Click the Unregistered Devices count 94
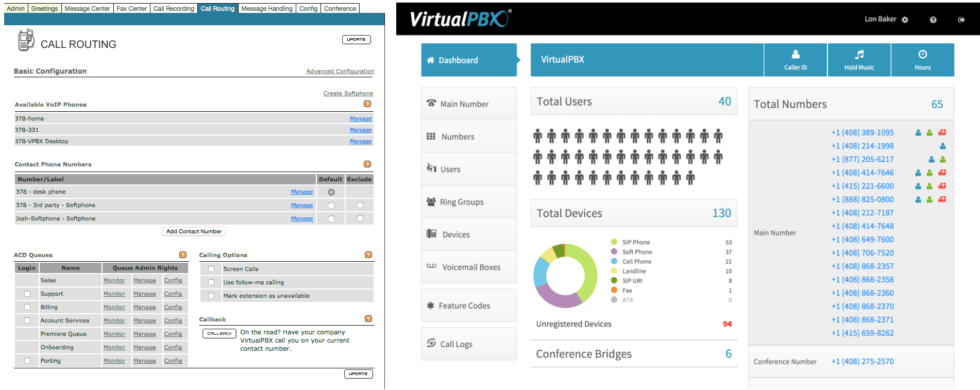 pyautogui.click(x=727, y=324)
